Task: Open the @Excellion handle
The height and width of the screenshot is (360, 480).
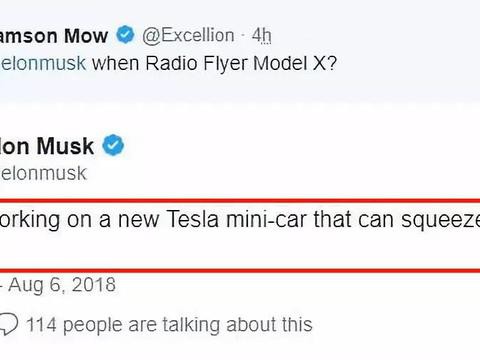Action: (x=188, y=35)
